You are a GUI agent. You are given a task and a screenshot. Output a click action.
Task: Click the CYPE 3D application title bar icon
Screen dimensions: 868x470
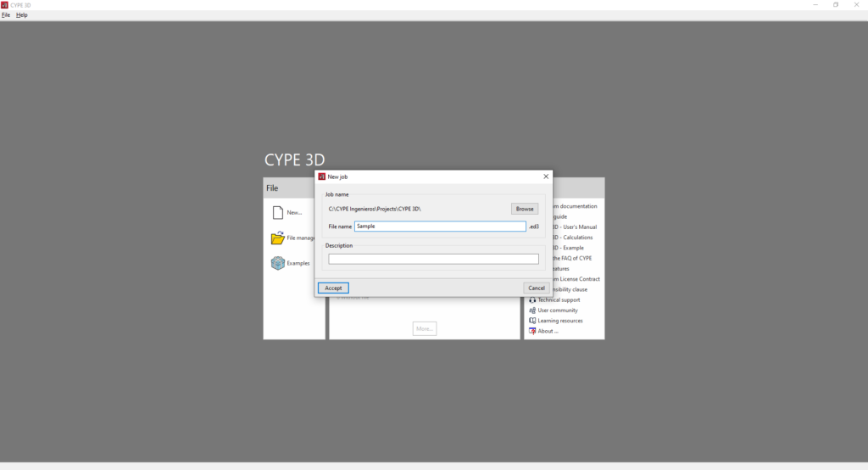4,5
